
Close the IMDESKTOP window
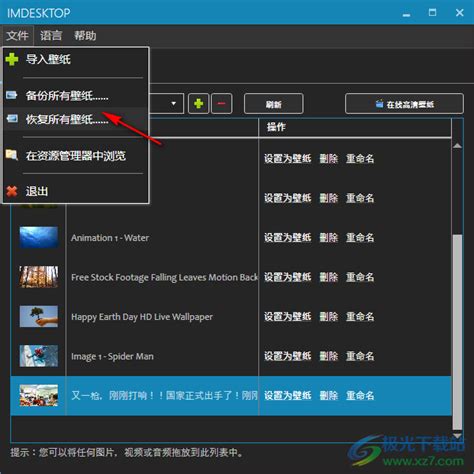point(460,13)
